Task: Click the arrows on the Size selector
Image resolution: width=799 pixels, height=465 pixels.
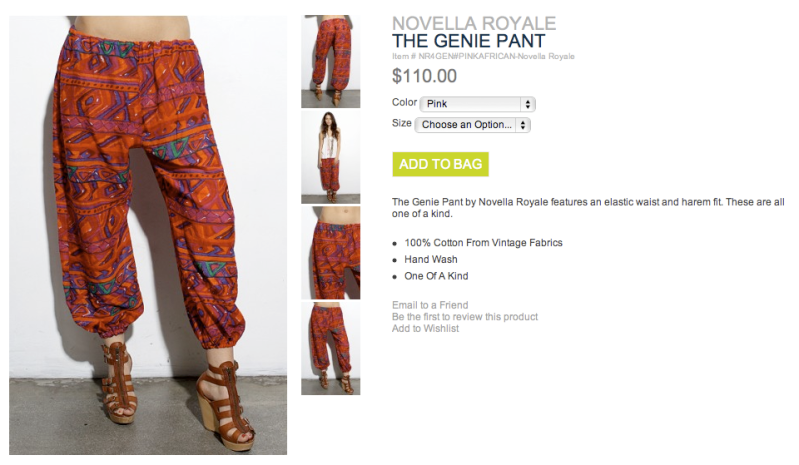Action: (x=522, y=125)
